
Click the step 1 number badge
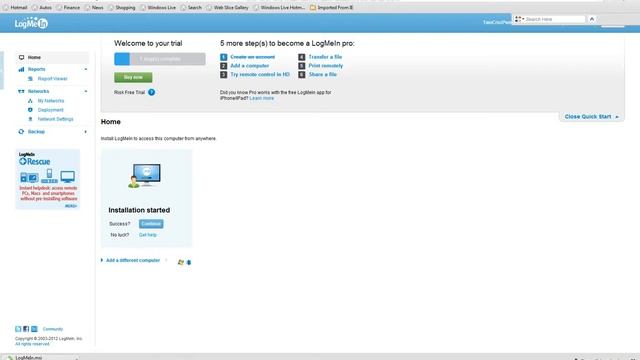(223, 57)
